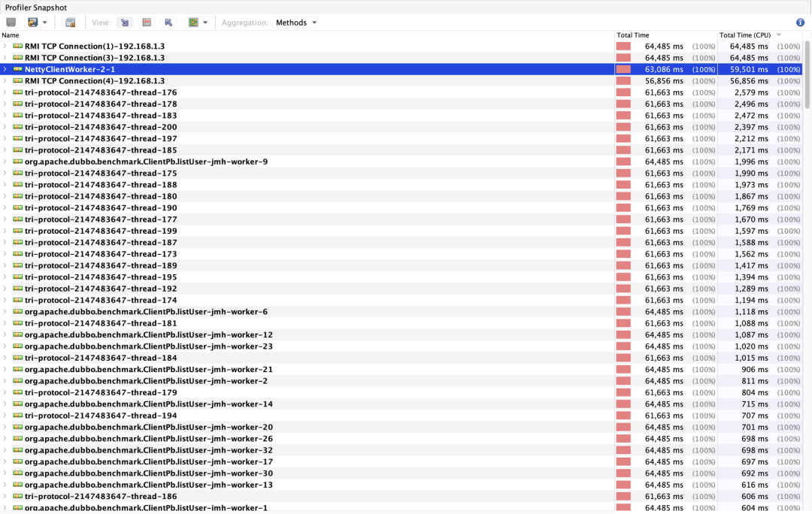Click the blue info icon
The height and width of the screenshot is (514, 812).
[800, 23]
